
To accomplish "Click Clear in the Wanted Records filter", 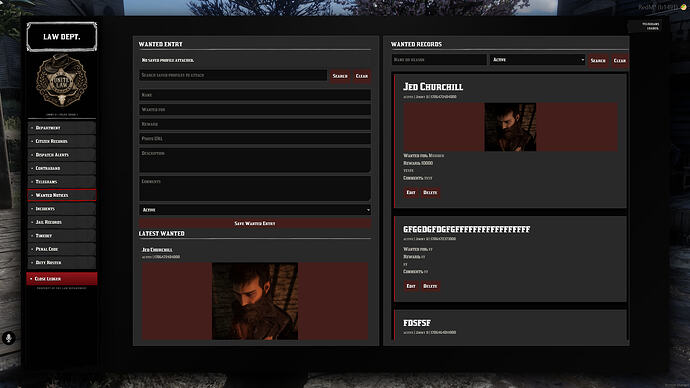I will click(x=620, y=60).
